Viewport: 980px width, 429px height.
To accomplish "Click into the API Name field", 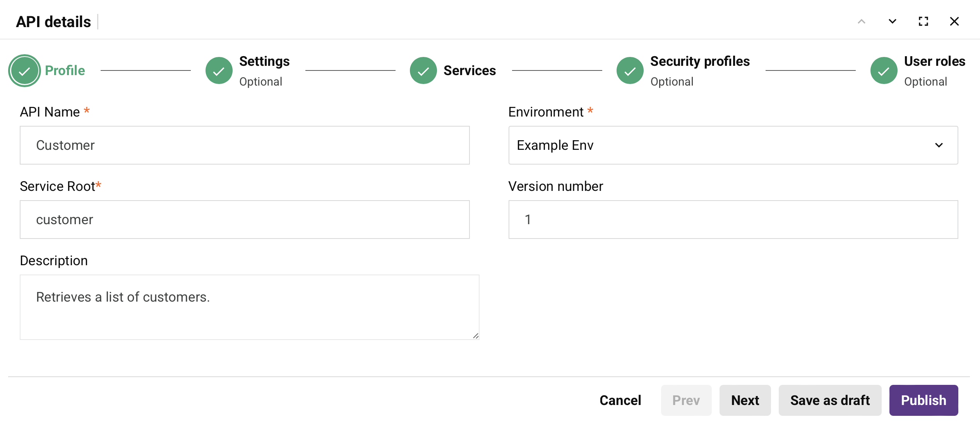I will (245, 145).
